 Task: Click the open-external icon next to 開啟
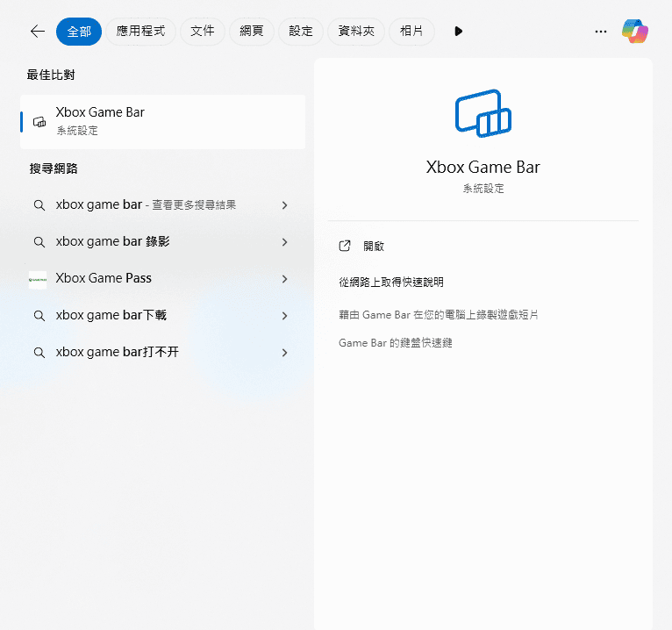(x=345, y=246)
